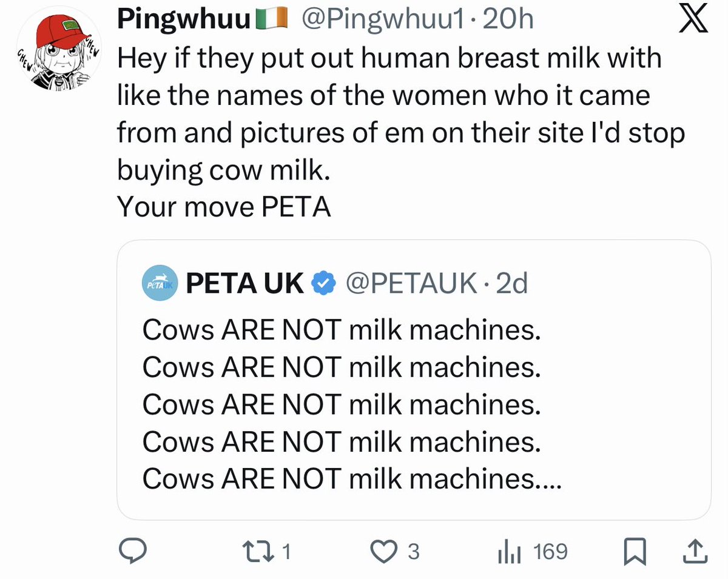Click the 2d quoted tweet timestamp
This screenshot has height=579, width=728.
(511, 283)
